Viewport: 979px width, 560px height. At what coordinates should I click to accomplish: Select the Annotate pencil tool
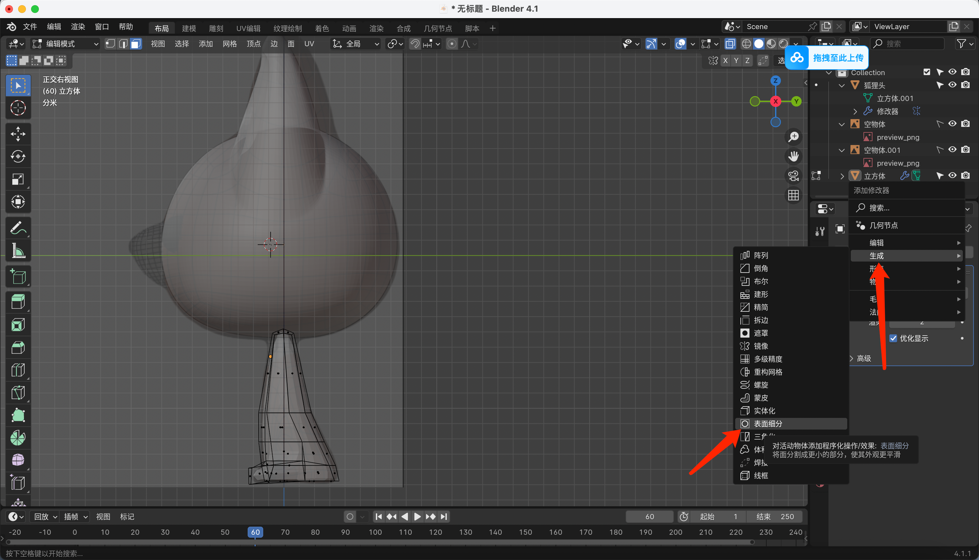[x=18, y=228]
